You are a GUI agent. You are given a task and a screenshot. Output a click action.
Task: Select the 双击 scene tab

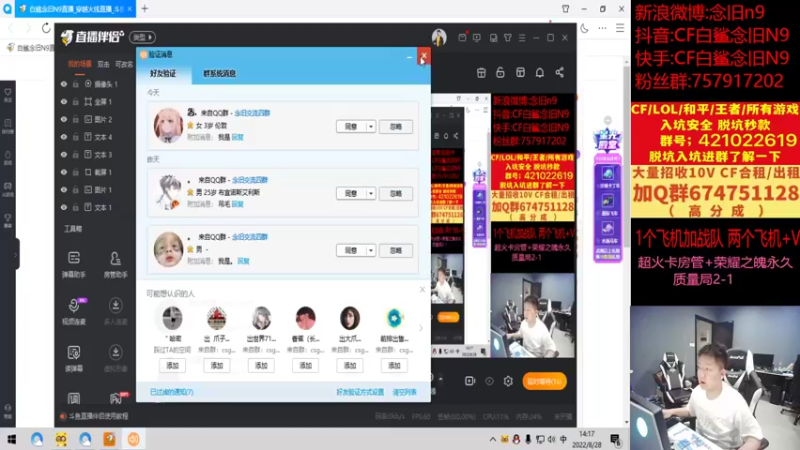point(104,64)
